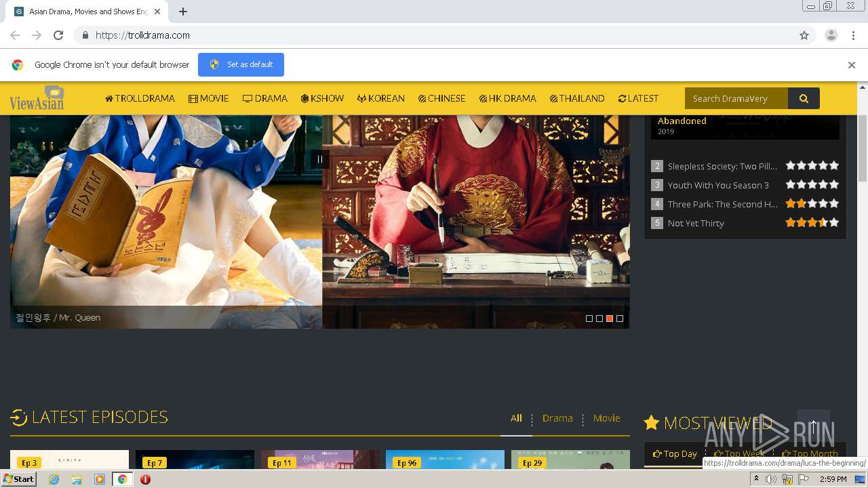
Task: Click the address bar URL
Action: click(142, 35)
